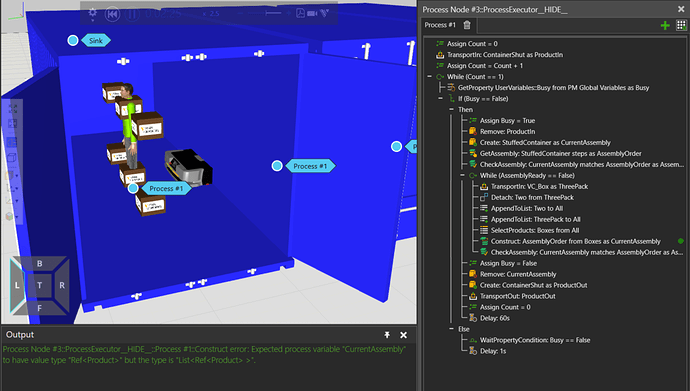Select TransportOut: ProductOut statement icon
The height and width of the screenshot is (391, 690).
[473, 296]
